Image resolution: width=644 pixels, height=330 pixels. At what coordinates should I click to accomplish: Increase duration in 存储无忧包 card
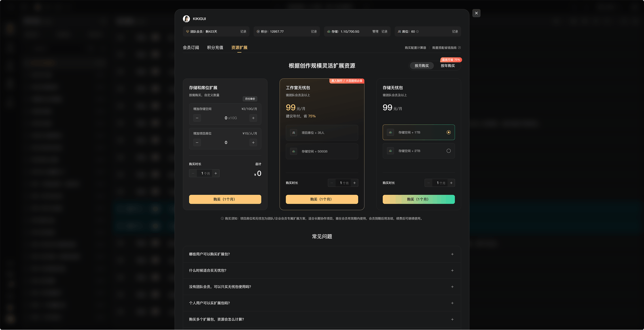451,183
